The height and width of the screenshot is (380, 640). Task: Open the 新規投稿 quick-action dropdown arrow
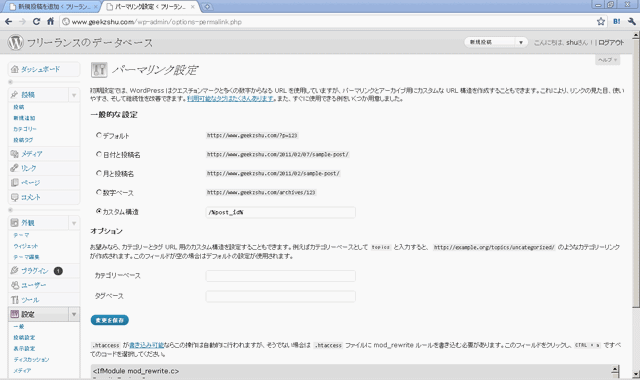521,42
